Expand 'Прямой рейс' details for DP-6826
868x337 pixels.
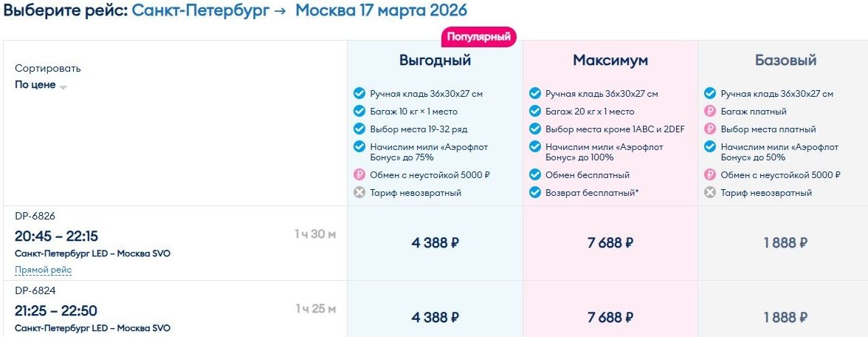(43, 270)
